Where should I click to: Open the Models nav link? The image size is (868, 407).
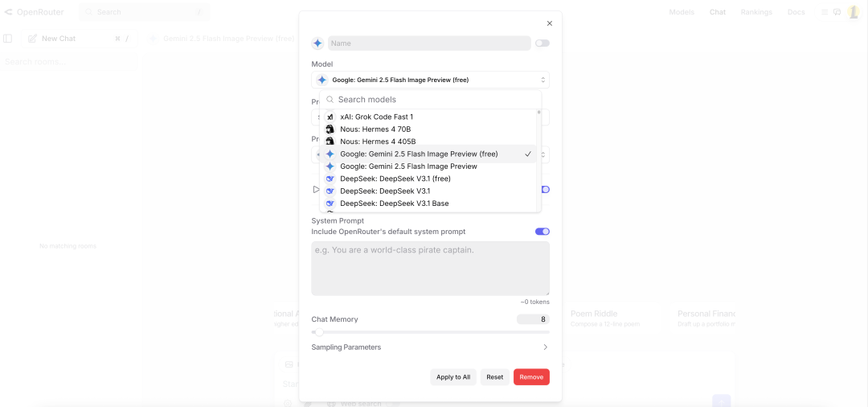(x=682, y=12)
